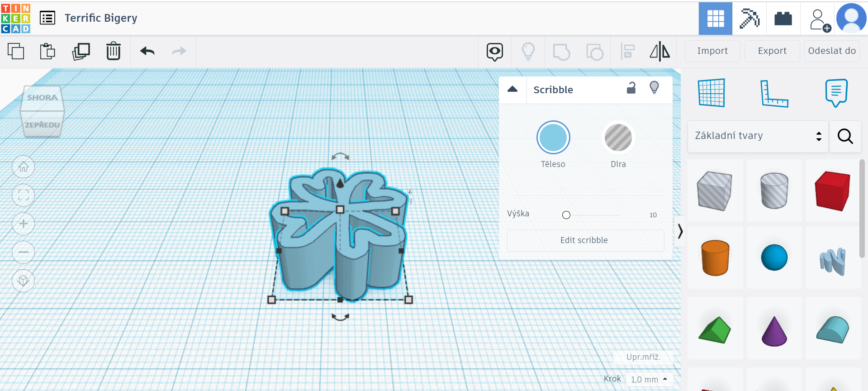Pick the striped box hole shape
Screen dimensions: 868x391
(x=715, y=191)
